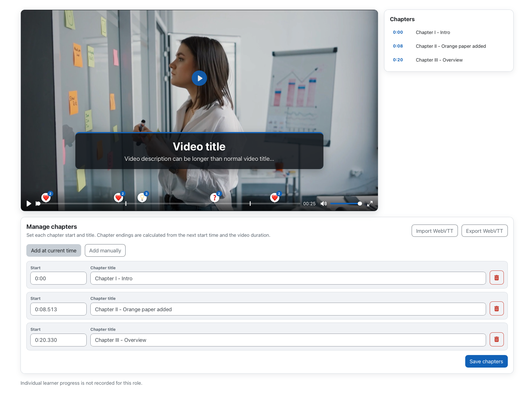The height and width of the screenshot is (393, 532).
Task: Click the question mark reaction marker
Action: click(215, 198)
